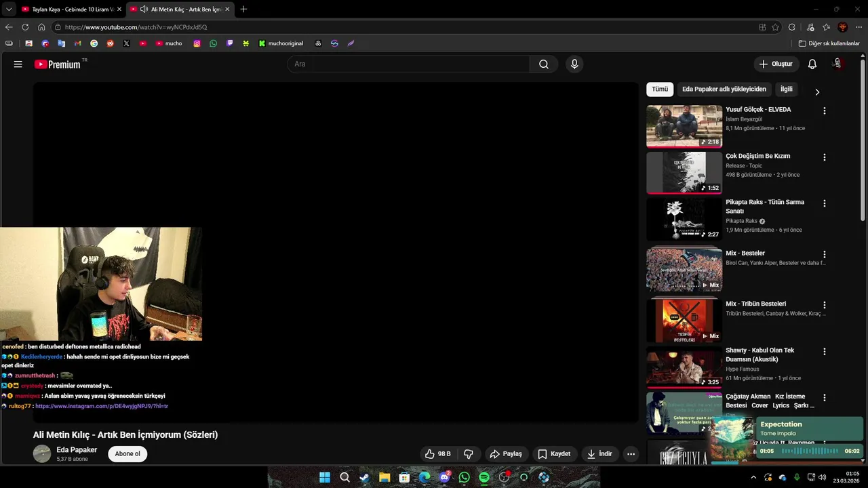Open Eda Papaker channel avatar
The height and width of the screenshot is (488, 868).
(42, 454)
